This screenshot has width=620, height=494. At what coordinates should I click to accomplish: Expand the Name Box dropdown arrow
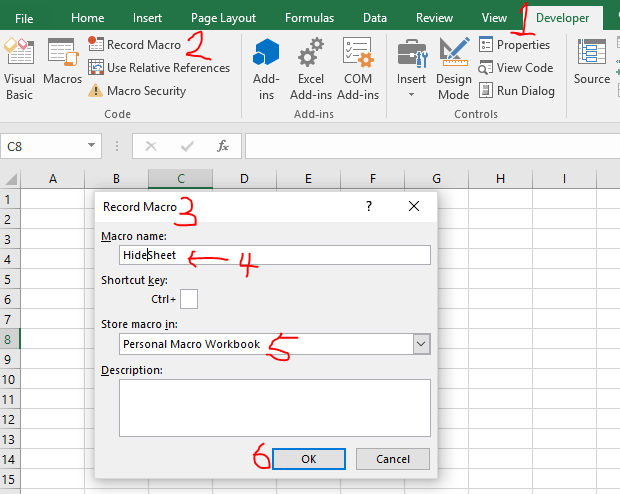(91, 146)
